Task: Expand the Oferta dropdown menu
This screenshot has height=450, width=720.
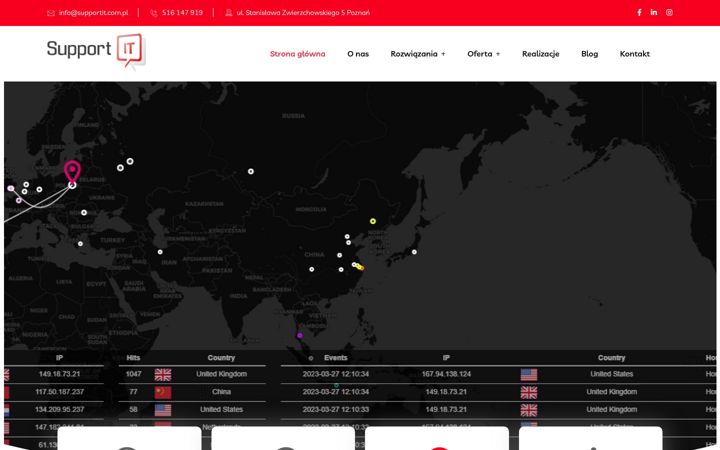Action: [x=484, y=54]
